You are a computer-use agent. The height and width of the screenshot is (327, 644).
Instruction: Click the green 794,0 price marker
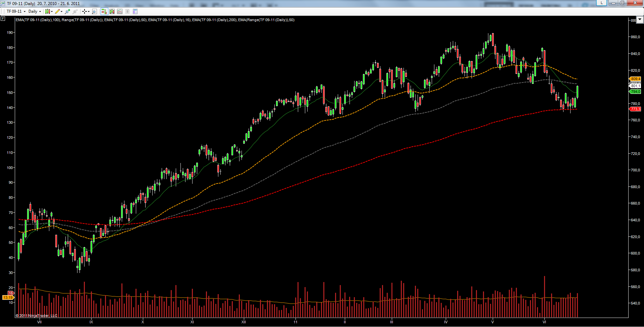[635, 92]
